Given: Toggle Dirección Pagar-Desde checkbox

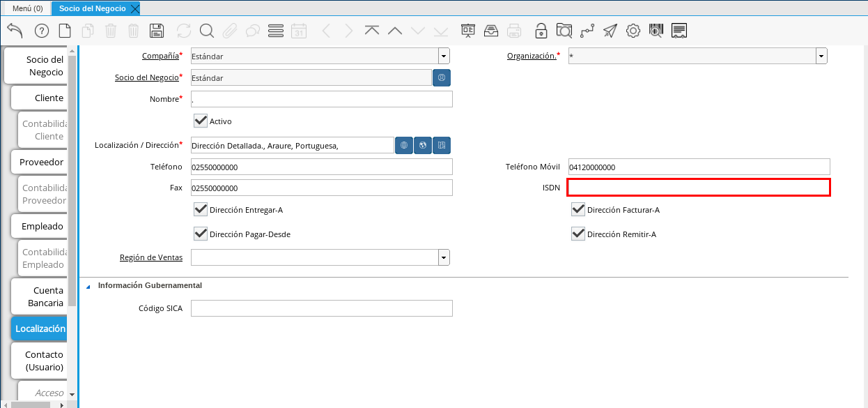Looking at the screenshot, I should [201, 234].
